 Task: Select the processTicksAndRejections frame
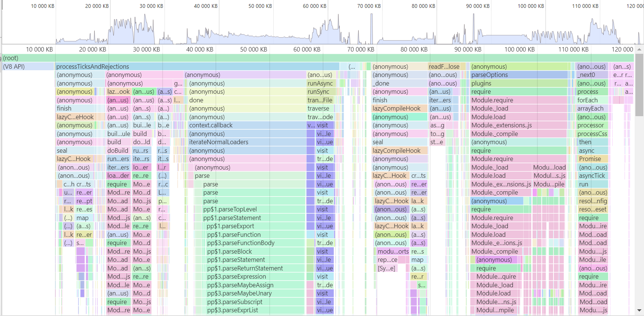coord(197,66)
